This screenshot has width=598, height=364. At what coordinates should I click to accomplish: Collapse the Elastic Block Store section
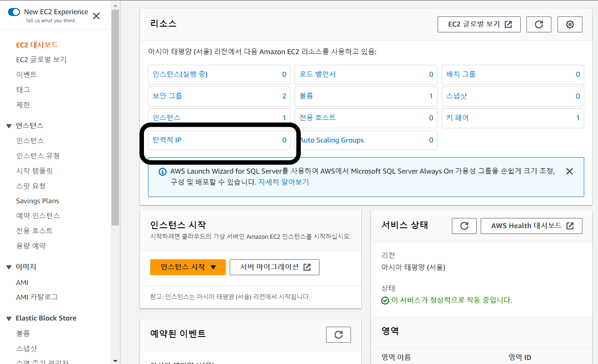coord(8,318)
